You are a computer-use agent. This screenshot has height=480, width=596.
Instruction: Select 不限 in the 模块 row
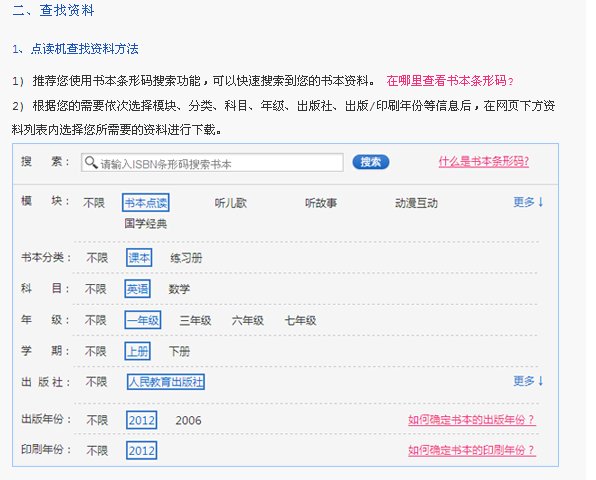94,203
